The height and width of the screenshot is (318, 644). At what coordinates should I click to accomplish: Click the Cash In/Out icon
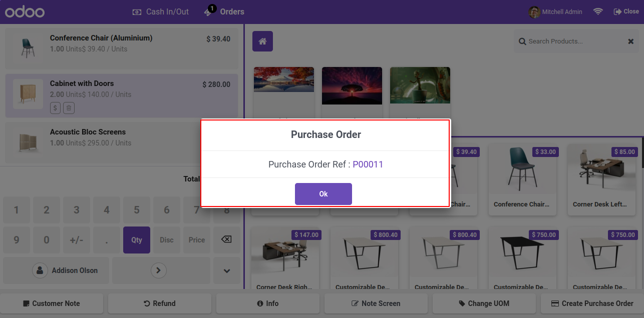click(x=137, y=11)
